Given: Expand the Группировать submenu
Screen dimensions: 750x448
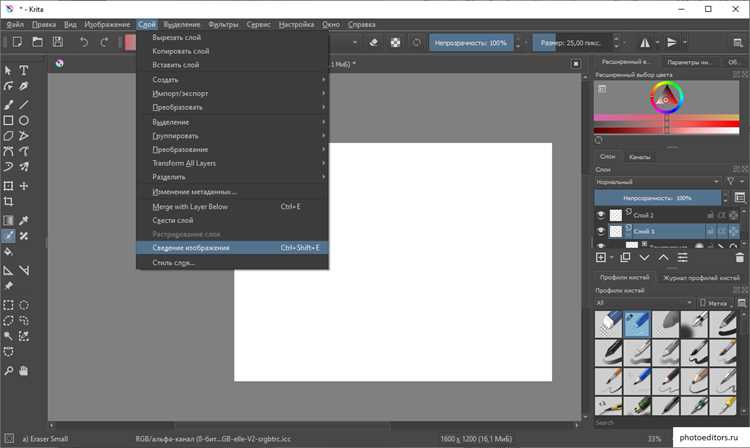Looking at the screenshot, I should point(232,136).
